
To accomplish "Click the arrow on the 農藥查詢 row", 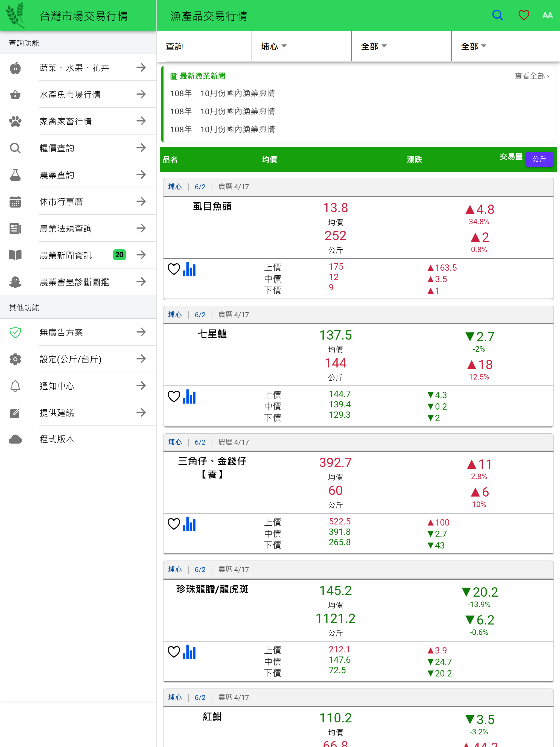I will 141,175.
